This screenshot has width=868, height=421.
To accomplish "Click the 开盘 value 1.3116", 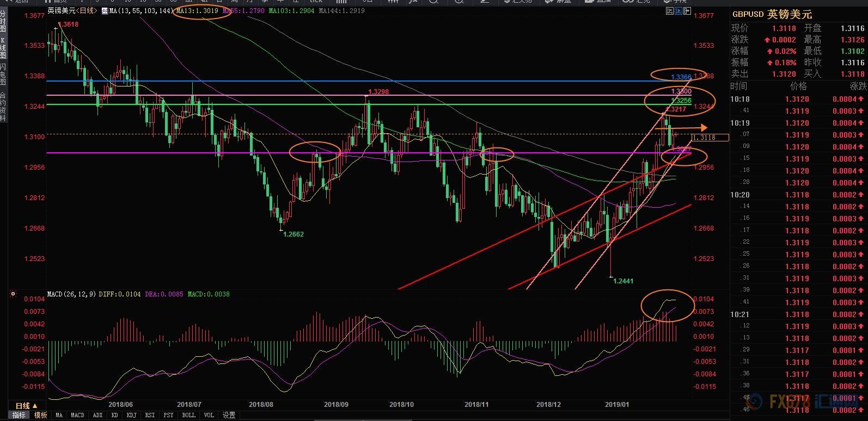I will 852,28.
